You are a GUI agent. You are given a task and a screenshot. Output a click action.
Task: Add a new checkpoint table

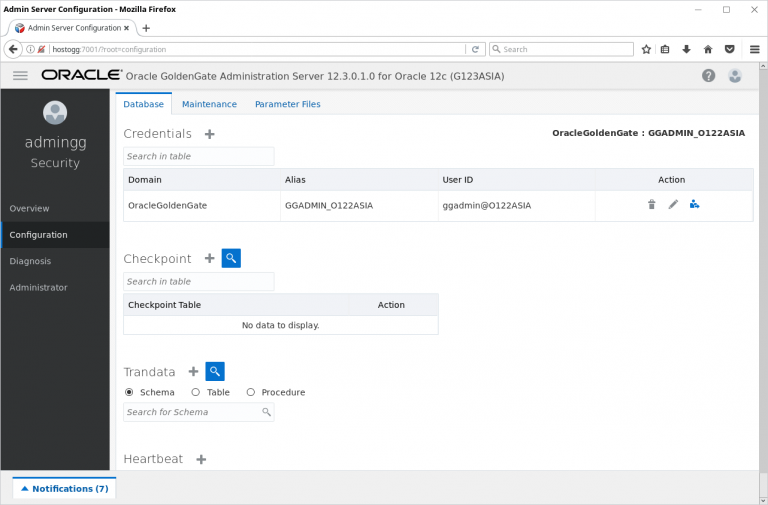click(x=209, y=259)
